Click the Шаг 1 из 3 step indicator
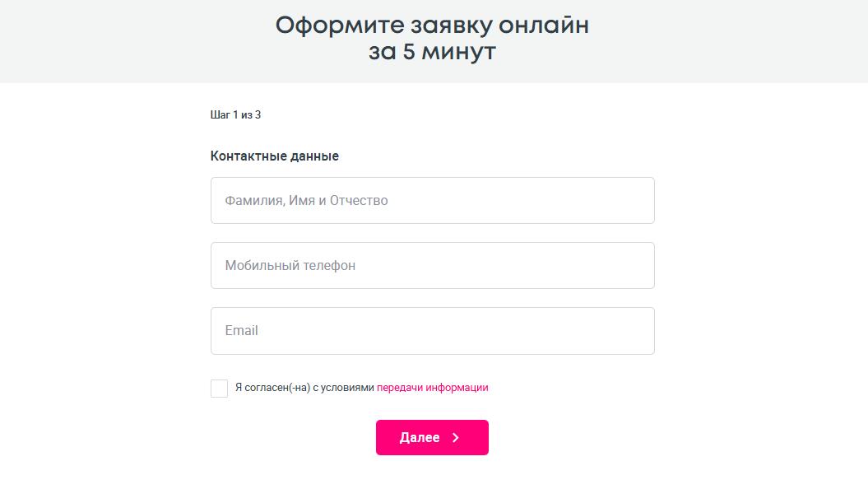This screenshot has height=489, width=868. [235, 114]
